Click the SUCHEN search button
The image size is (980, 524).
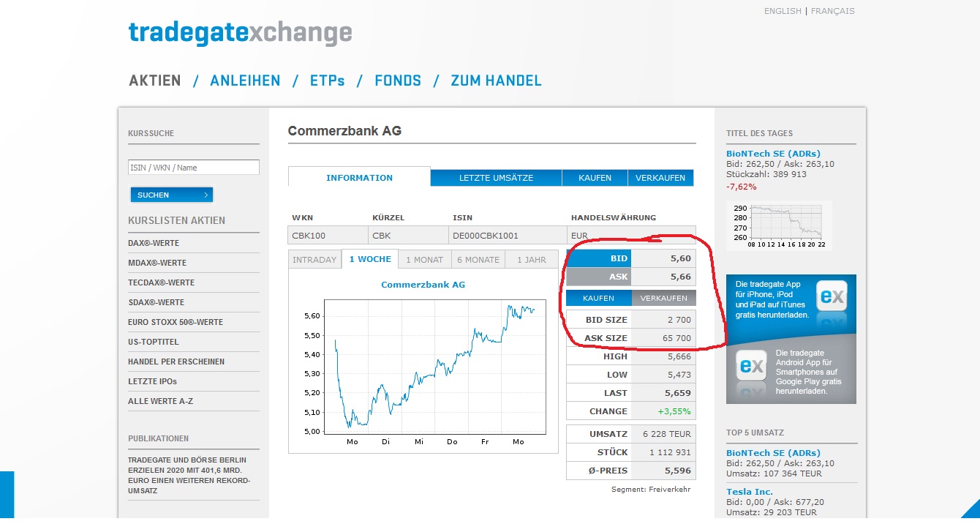(x=171, y=195)
